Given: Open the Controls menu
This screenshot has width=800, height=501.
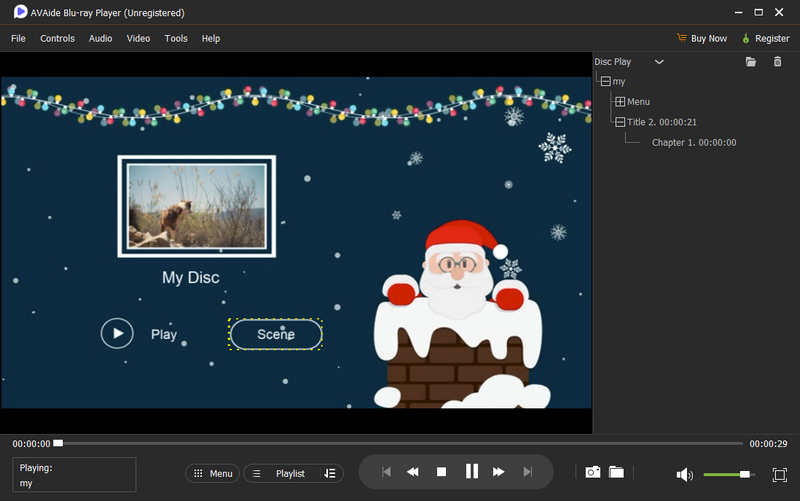Looking at the screenshot, I should pos(57,38).
